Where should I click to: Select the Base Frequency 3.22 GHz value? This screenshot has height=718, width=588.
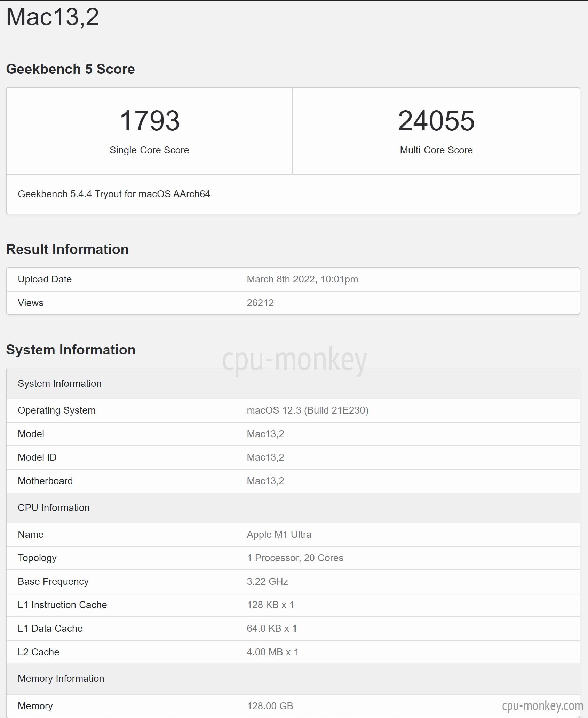267,581
